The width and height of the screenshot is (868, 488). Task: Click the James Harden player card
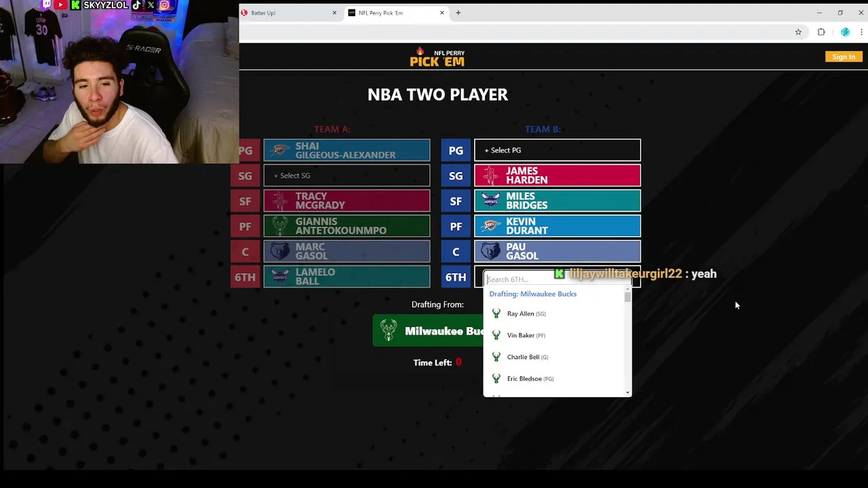[x=557, y=176]
